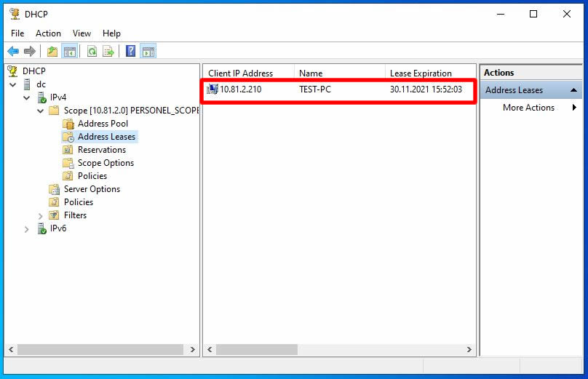
Task: Toggle Show/Hide Action Pane toolbar icon
Action: [x=148, y=51]
